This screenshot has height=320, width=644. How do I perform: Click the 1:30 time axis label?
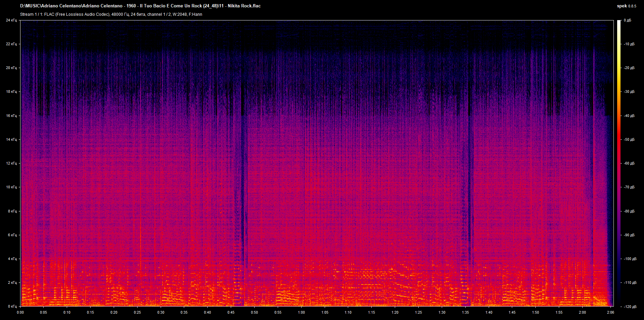coord(442,313)
